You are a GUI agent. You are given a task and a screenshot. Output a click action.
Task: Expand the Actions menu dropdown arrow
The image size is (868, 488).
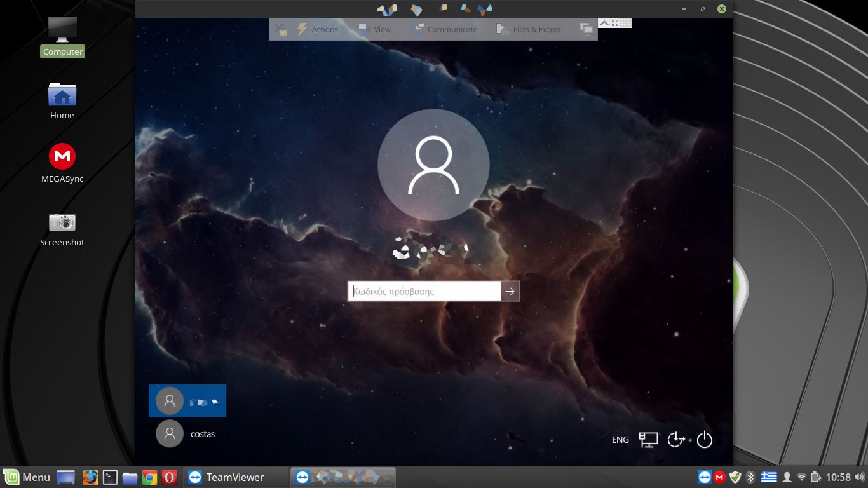pos(345,29)
